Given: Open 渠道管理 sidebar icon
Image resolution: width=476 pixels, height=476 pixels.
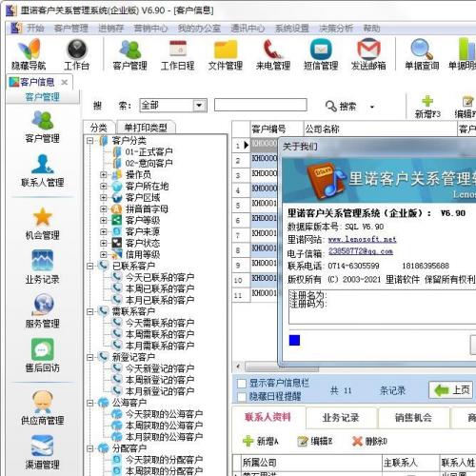Looking at the screenshot, I should [42, 446].
